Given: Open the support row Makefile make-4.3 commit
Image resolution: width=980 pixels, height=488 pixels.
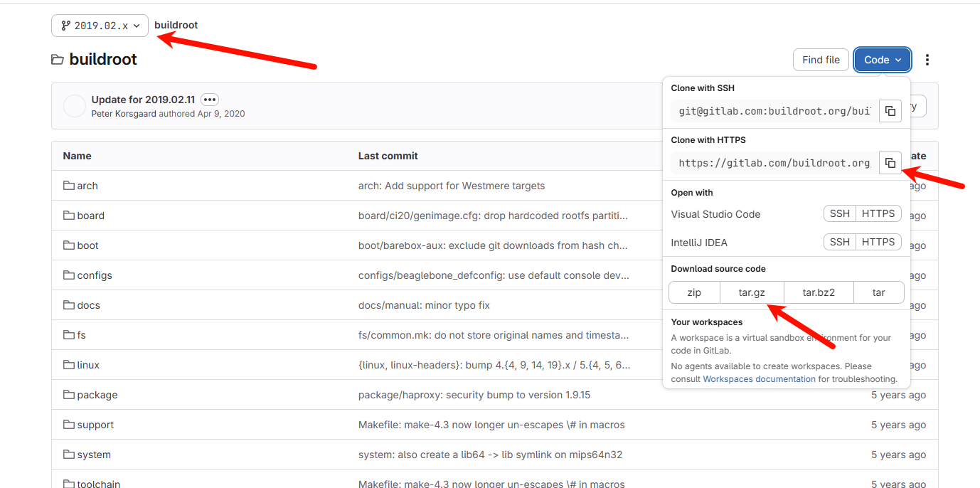Looking at the screenshot, I should click(x=491, y=425).
